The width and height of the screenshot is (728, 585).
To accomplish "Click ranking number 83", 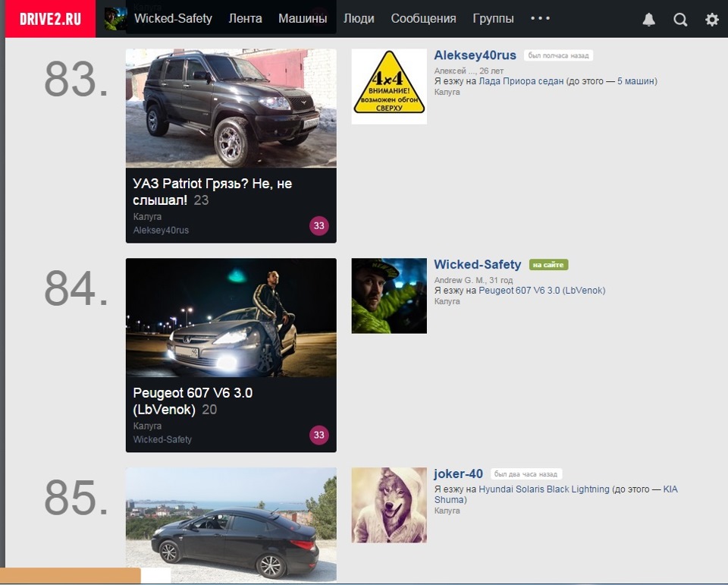I will tap(76, 79).
